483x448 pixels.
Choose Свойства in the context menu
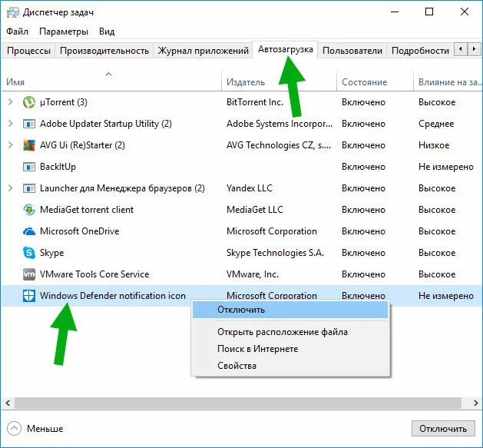(290, 366)
